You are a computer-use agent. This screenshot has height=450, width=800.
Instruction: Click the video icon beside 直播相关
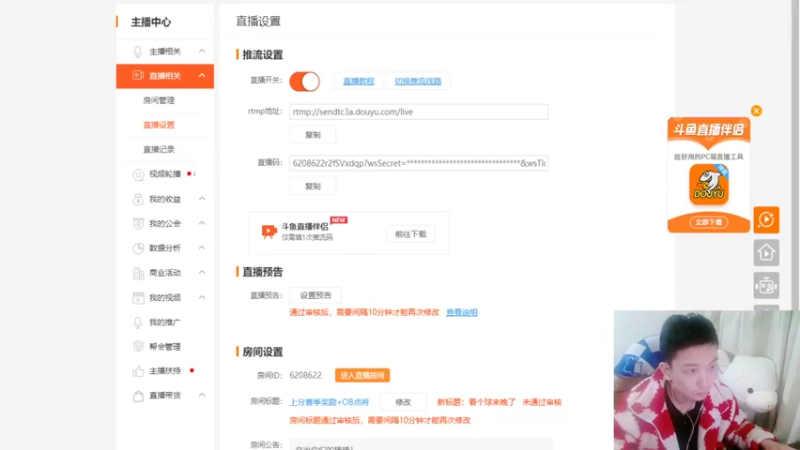click(x=138, y=76)
